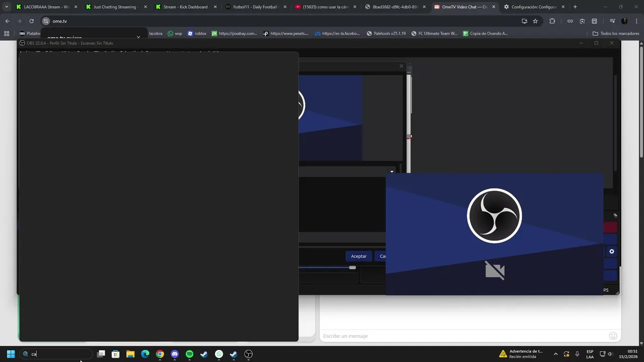Switch to Chrome on taskbar
644x362 pixels.
point(159,354)
